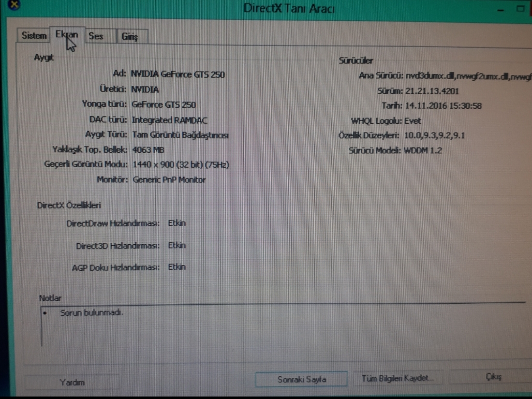Click the 'Integrated RAMDAC' value
The image size is (532, 399).
pos(169,120)
